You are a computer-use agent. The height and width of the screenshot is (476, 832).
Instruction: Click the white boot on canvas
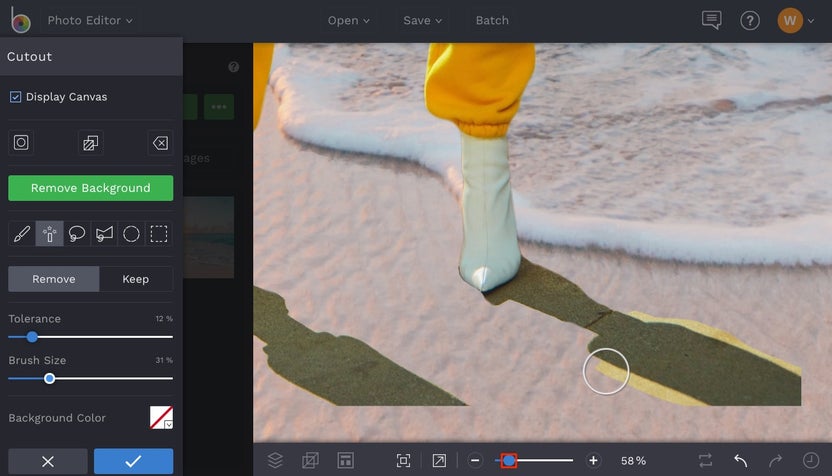488,211
